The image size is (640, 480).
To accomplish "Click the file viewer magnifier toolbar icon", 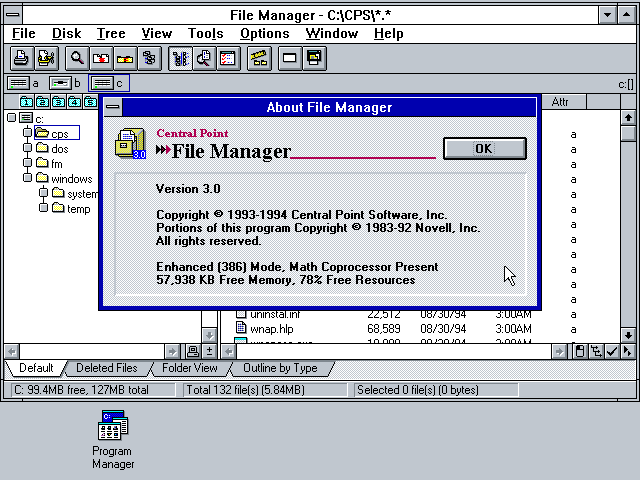I will coord(204,58).
